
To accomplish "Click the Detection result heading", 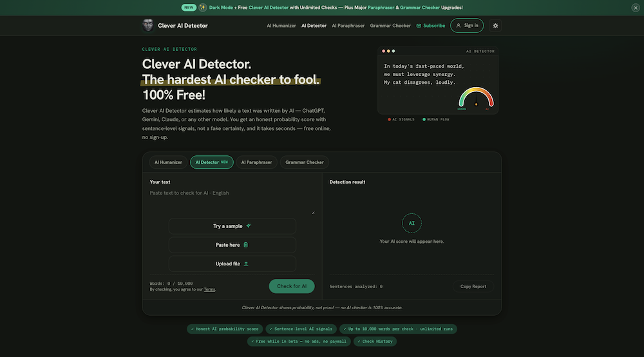I will 347,182.
